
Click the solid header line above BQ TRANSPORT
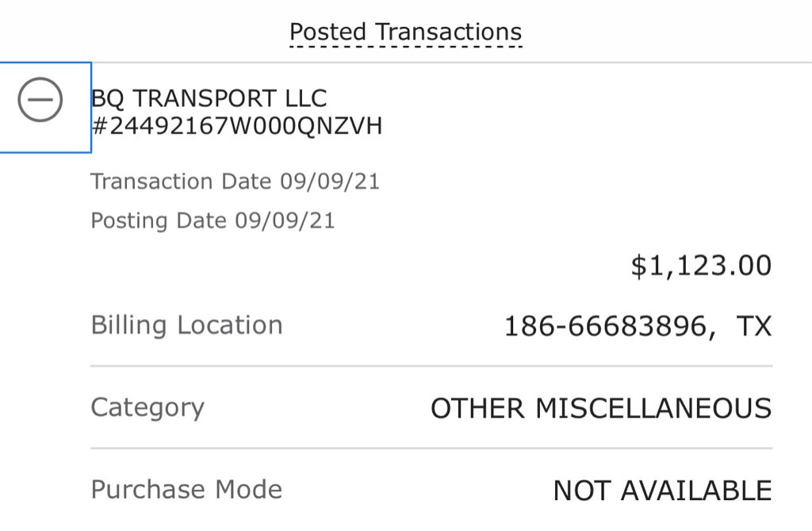476,62
